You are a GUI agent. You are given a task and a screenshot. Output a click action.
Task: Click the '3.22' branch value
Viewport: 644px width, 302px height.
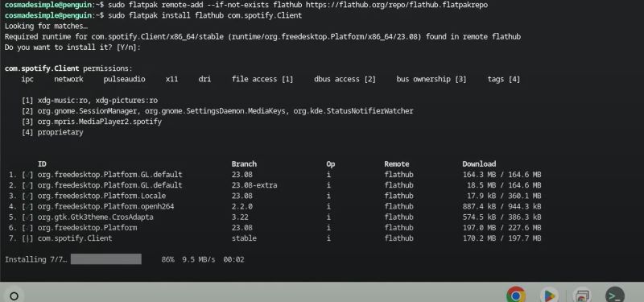tap(240, 217)
